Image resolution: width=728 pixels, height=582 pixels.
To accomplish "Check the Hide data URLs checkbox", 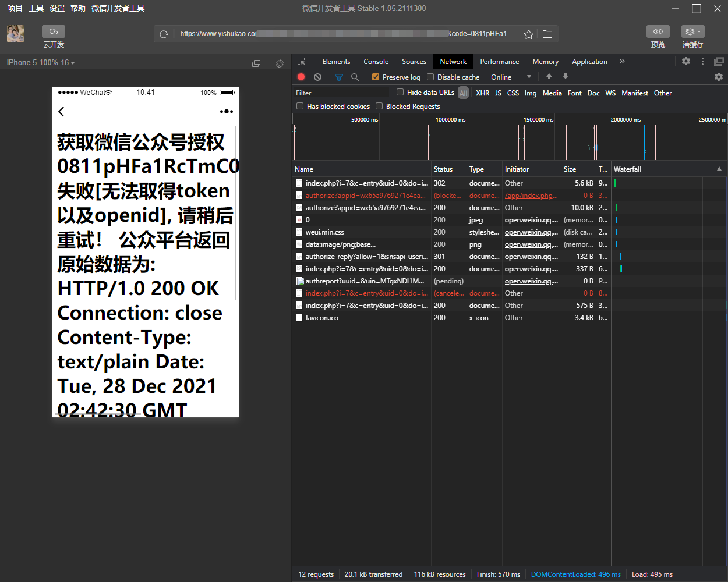I will tap(400, 92).
